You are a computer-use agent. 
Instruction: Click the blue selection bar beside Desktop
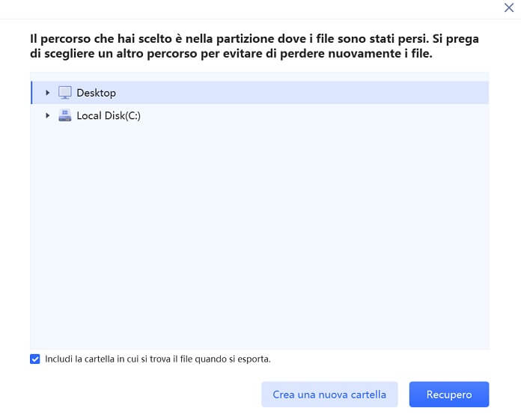31,93
